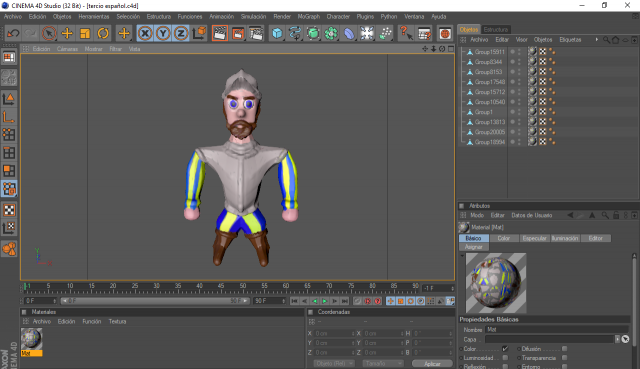The width and height of the screenshot is (640, 369).
Task: Add a Cube primitive object
Action: 277,33
